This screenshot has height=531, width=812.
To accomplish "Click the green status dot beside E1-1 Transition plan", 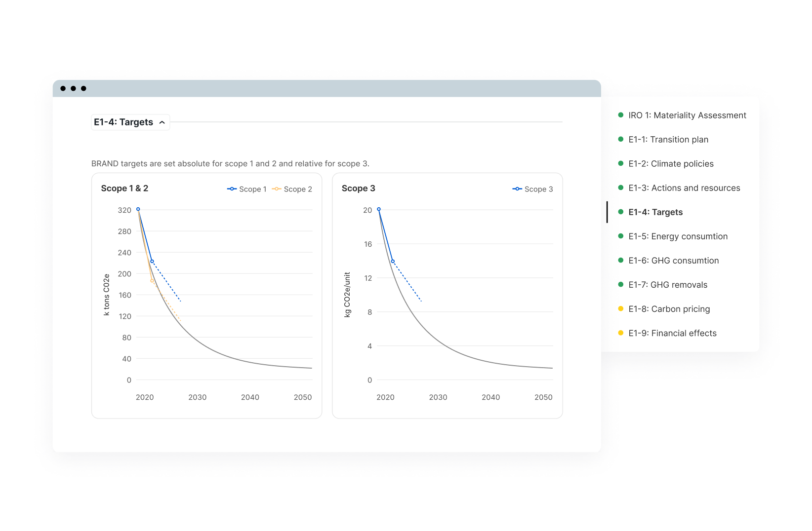I will click(x=620, y=139).
